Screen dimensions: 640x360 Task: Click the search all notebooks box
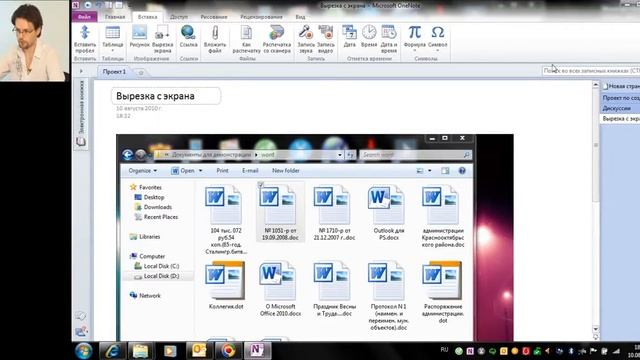point(591,71)
